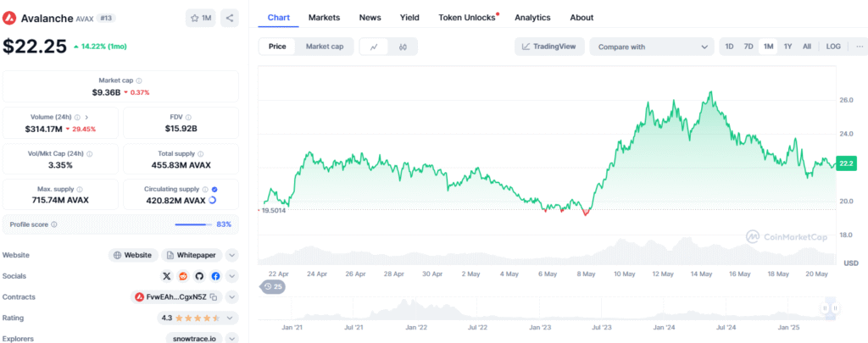
Task: Open the share icon button
Action: (x=230, y=18)
